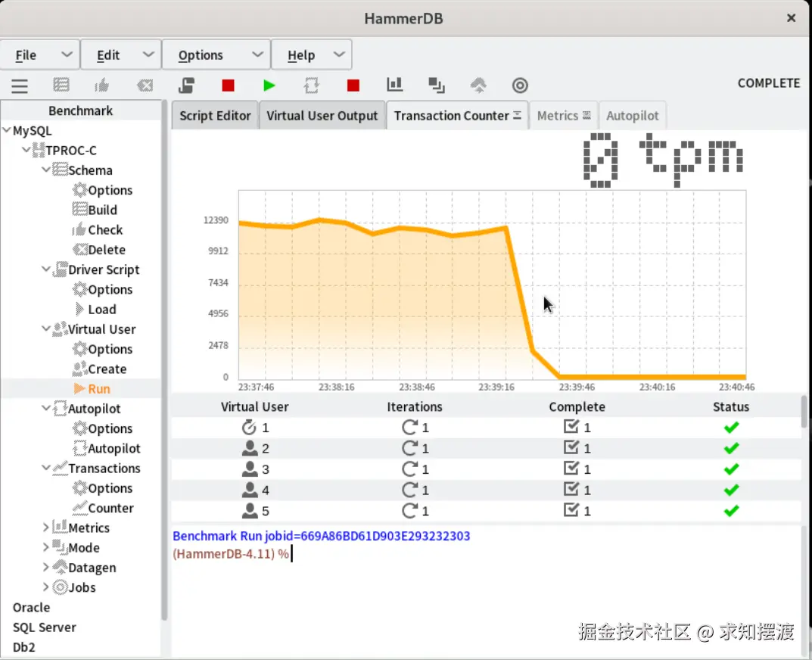Click the mode toolbar icon
This screenshot has height=660, width=812.
[x=437, y=85]
